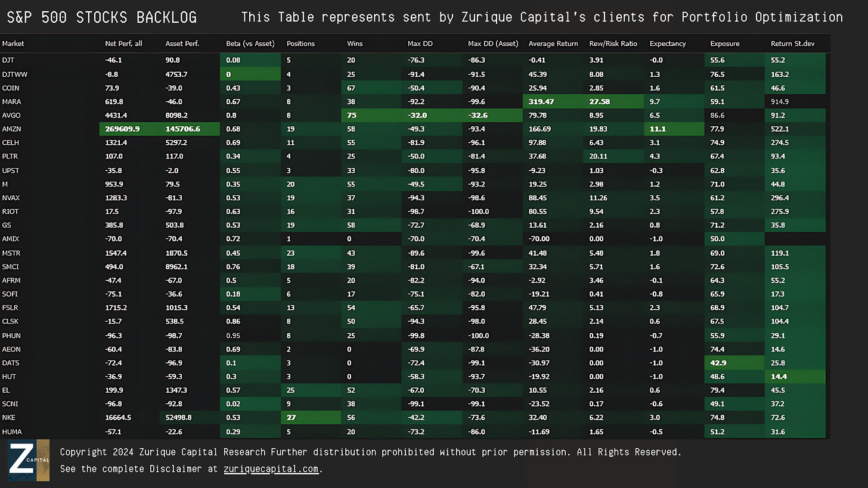Click AVGO's 75 Wins cell

pyautogui.click(x=371, y=115)
